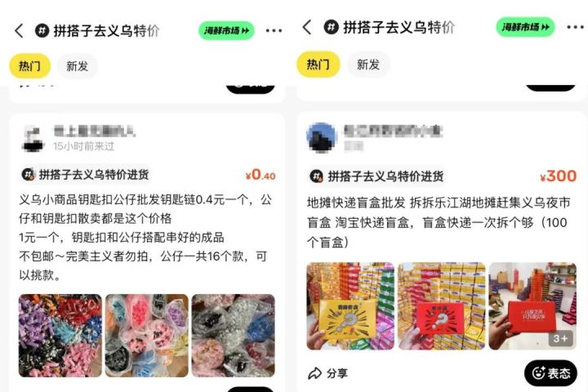
Task: Click the green 海鲜市场 button on left
Action: 226,30
